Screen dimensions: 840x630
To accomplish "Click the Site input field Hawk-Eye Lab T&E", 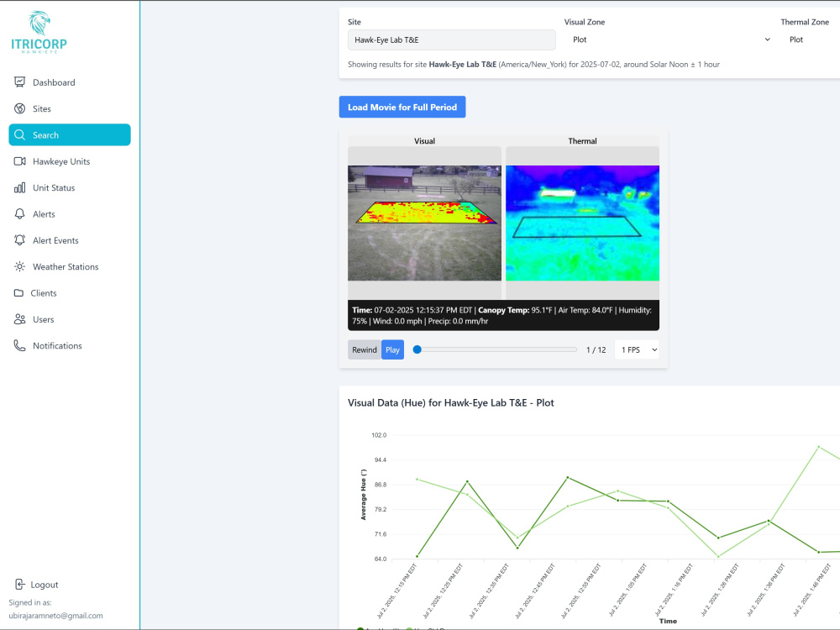I will (452, 39).
